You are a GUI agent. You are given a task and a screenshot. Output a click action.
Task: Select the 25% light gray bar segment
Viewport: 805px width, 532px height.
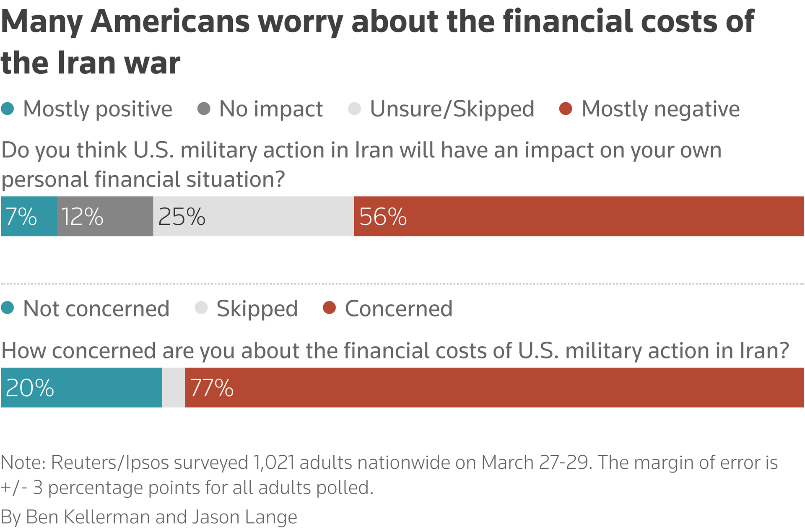coord(253,216)
